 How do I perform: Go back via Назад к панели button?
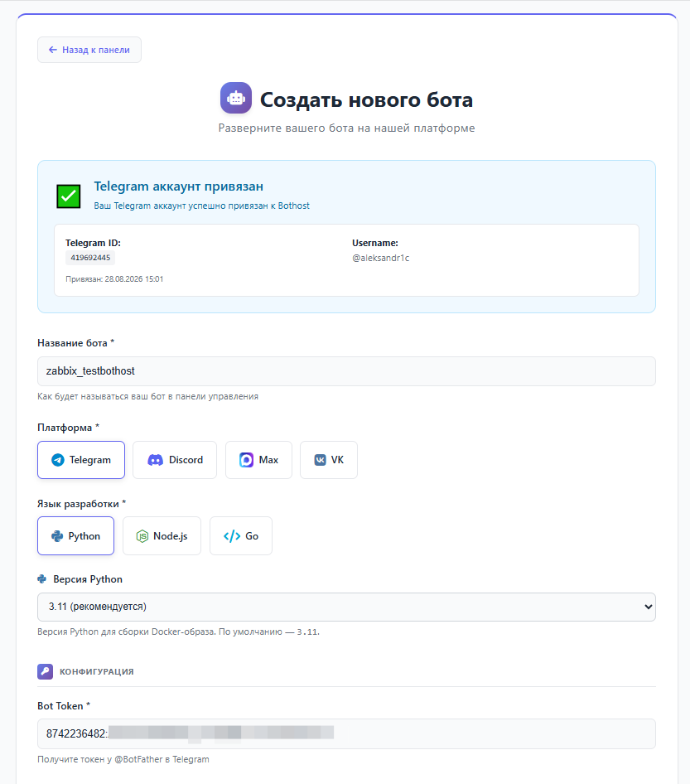point(89,50)
